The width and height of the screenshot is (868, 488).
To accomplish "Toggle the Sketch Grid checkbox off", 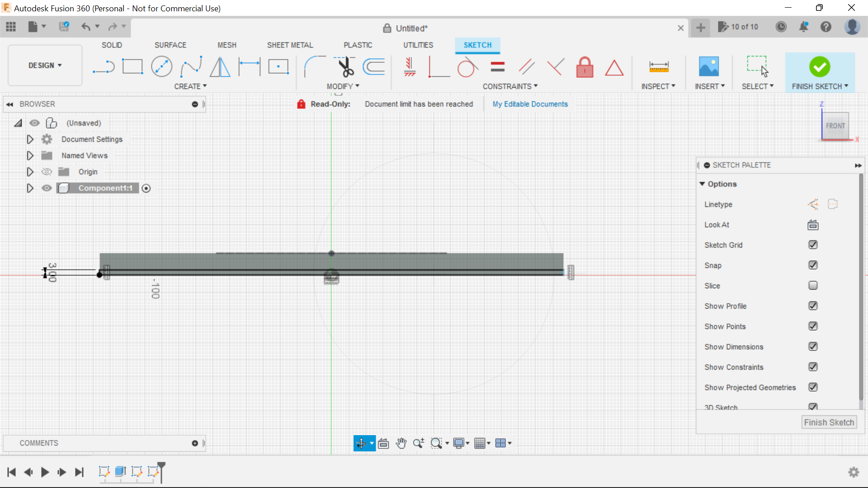I will 812,244.
